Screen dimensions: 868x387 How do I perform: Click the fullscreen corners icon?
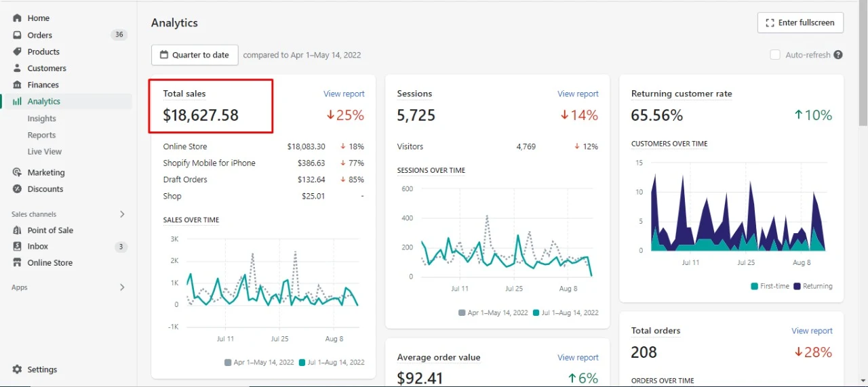[770, 22]
